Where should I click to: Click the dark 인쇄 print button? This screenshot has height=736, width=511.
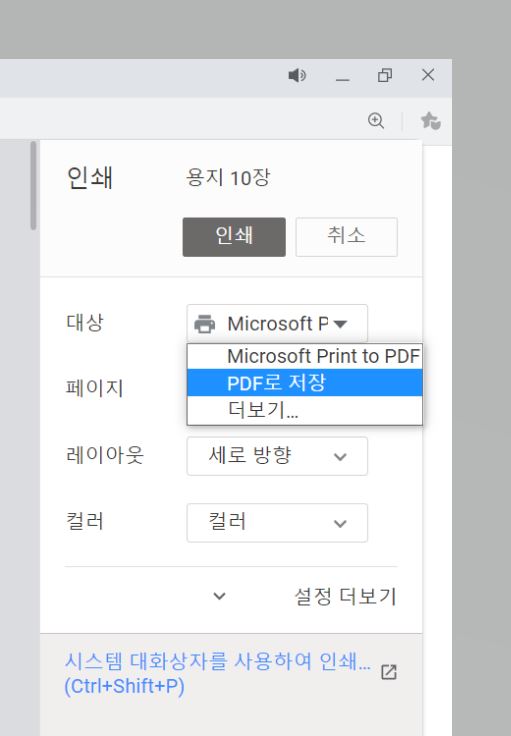[x=234, y=237]
